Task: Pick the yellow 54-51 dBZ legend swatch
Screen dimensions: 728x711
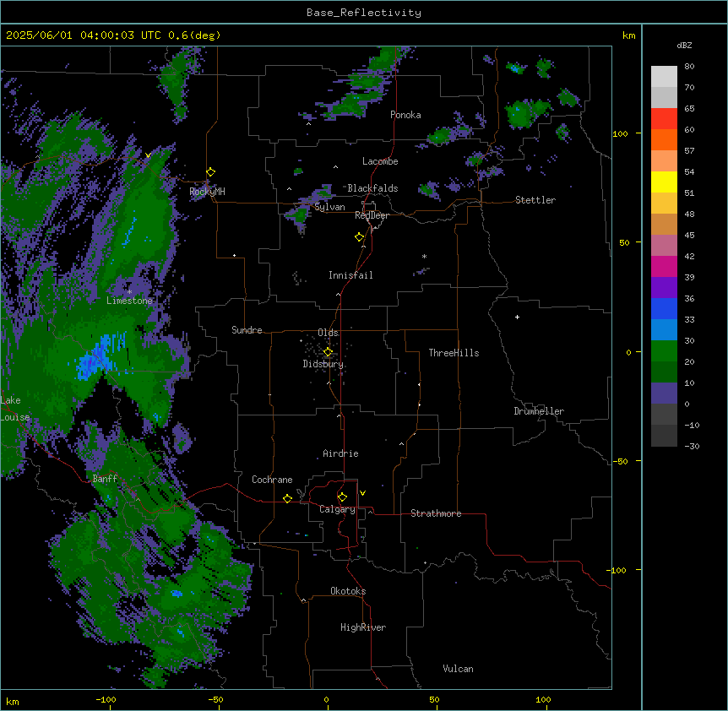Action: [x=664, y=182]
